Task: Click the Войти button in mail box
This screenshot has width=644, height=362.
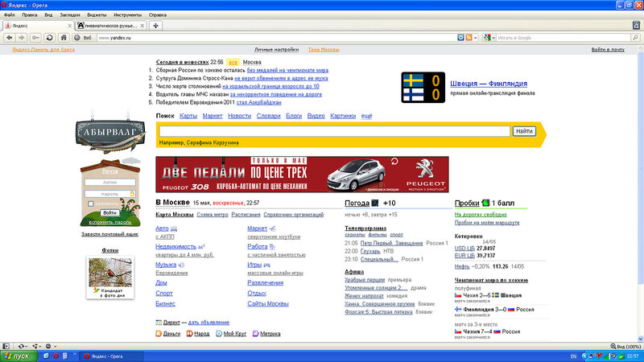Action: (x=109, y=212)
